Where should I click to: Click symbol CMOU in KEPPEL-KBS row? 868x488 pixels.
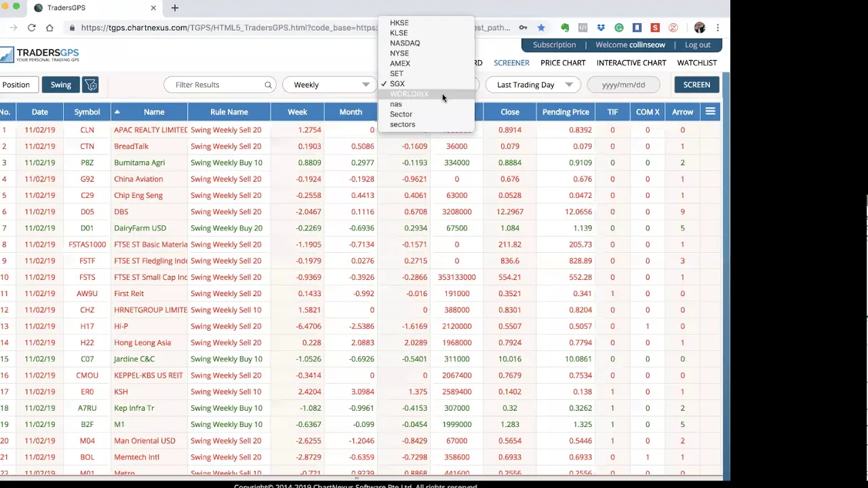[x=87, y=375]
